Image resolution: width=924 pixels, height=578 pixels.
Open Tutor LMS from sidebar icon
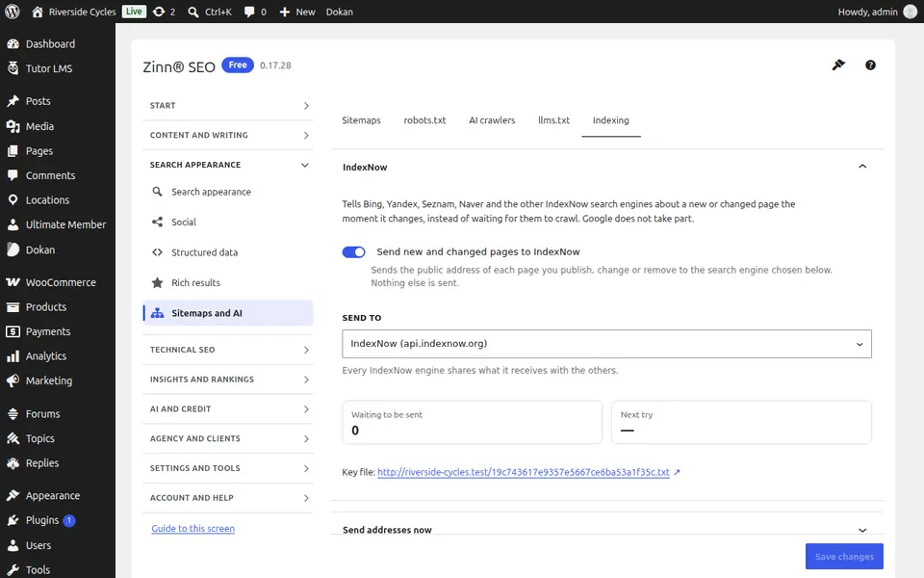pyautogui.click(x=13, y=68)
